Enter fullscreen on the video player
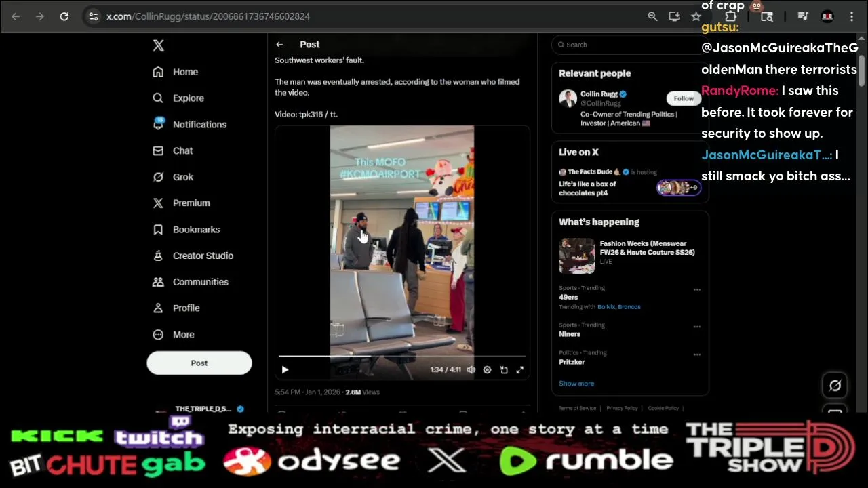This screenshot has width=868, height=488. pos(519,370)
